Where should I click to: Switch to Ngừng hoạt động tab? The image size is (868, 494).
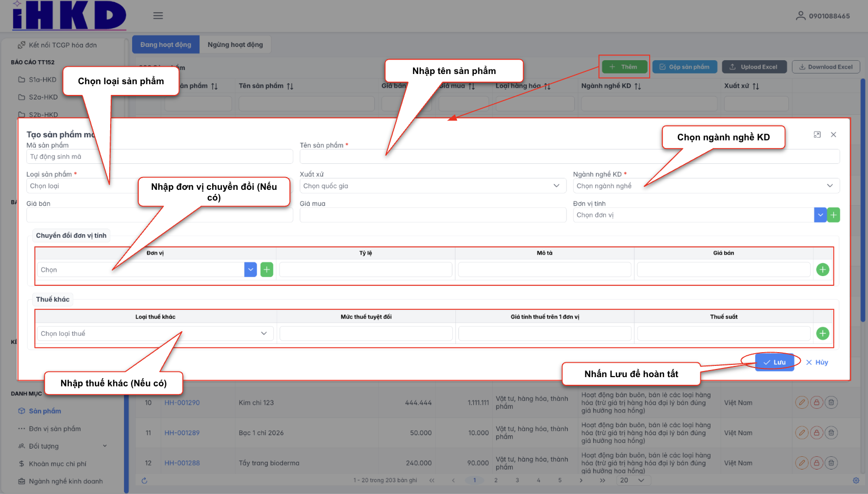pyautogui.click(x=235, y=44)
